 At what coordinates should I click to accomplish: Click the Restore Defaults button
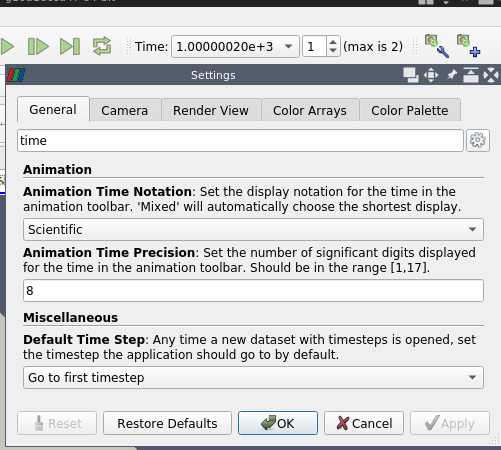[167, 423]
